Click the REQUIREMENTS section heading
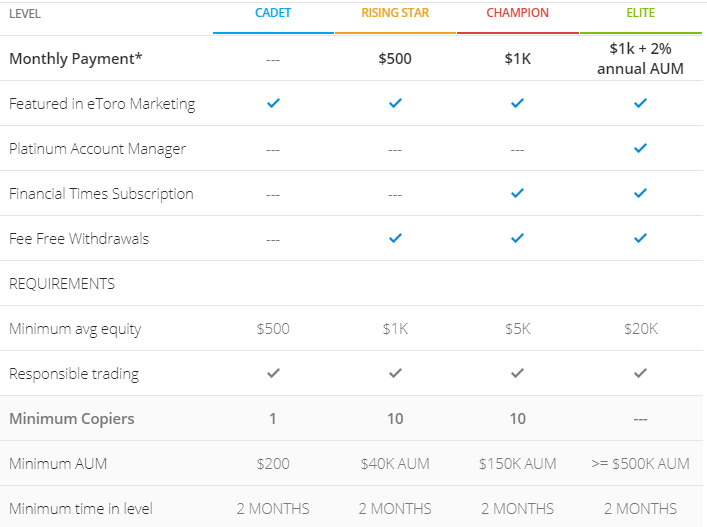707x527 pixels. point(62,283)
